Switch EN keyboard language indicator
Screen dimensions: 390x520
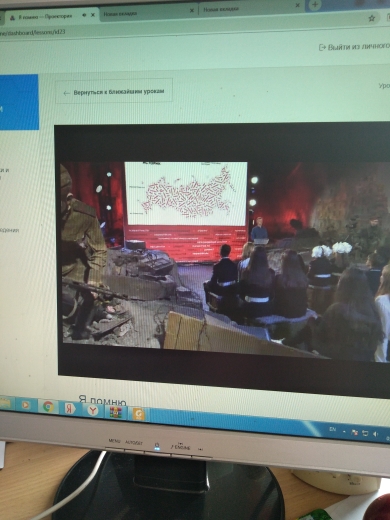point(332,429)
